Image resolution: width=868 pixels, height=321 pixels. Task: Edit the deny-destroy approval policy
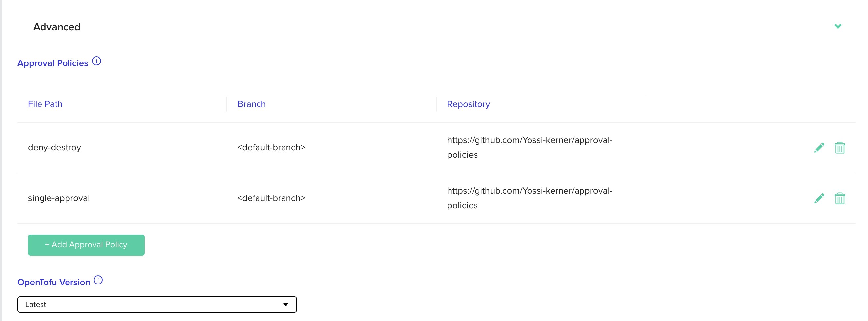coord(819,148)
